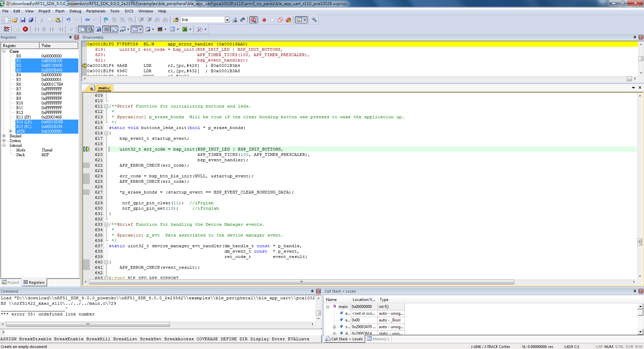This screenshot has height=349, width=644.
Task: Click the breakpoint gutter at line 622
Action: tap(86, 165)
